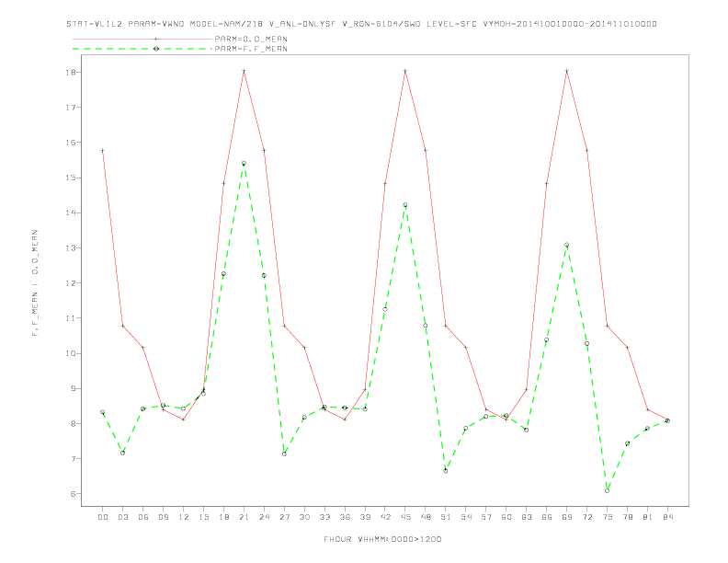Click x-axis tick label '42'
Viewport: 728px width, 563px height.
click(x=385, y=517)
